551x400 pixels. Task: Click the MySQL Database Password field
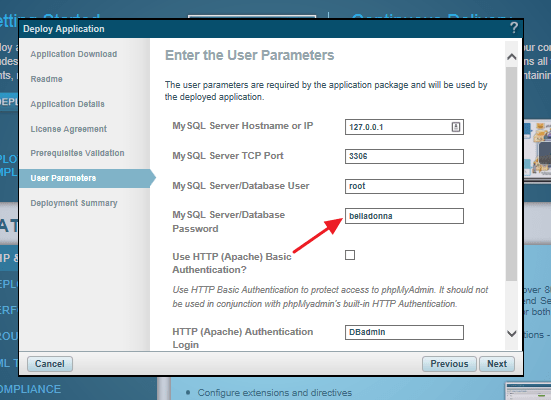[404, 216]
